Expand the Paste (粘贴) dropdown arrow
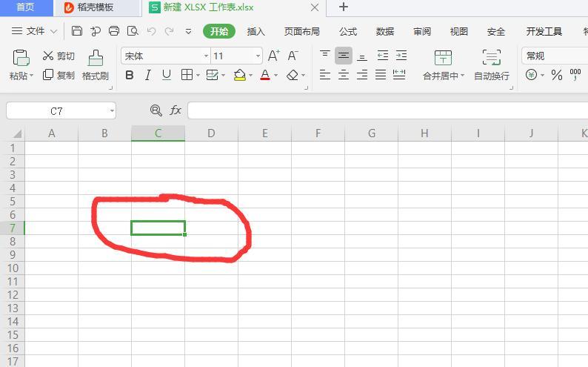 click(32, 76)
